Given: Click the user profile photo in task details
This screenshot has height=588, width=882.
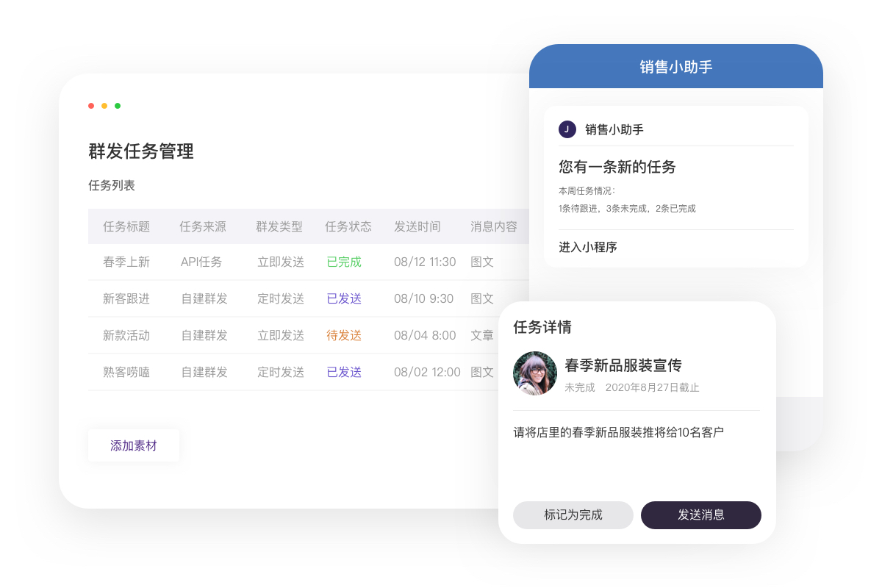Looking at the screenshot, I should pos(535,373).
